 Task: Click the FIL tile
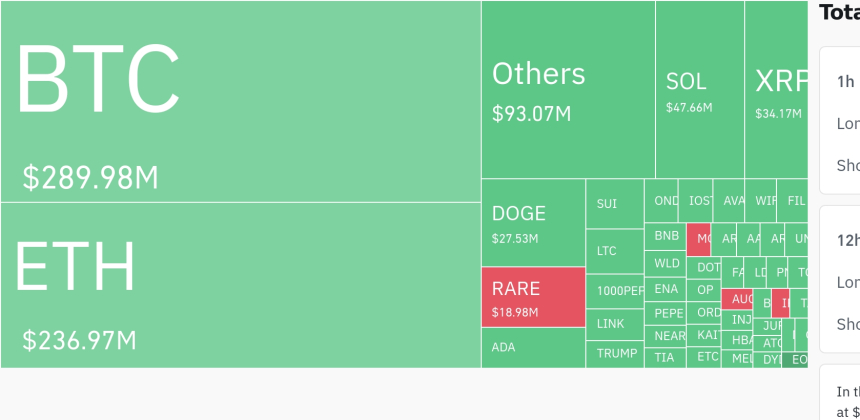[793, 200]
